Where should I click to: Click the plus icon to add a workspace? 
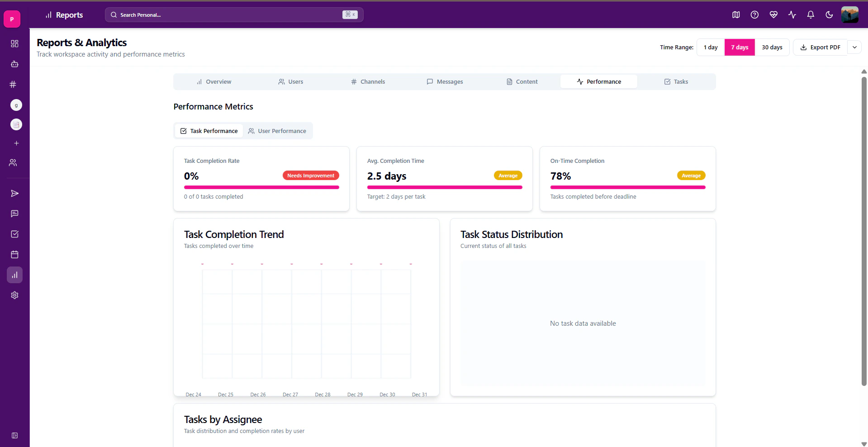pyautogui.click(x=16, y=143)
